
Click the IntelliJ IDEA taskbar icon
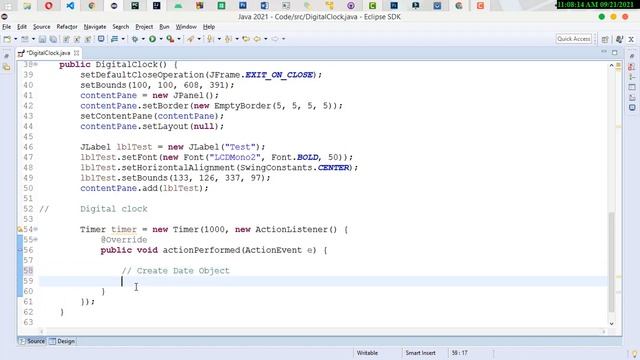156,6
